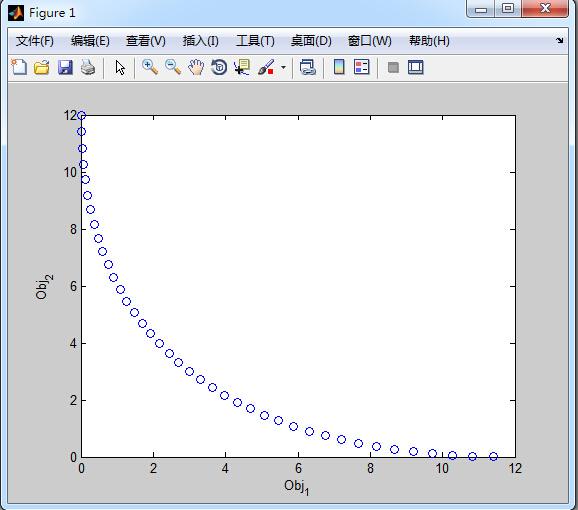Screen dimensions: 578x510
Task: Expand the toolbar dock arrow at the menu bar's right
Action: tap(560, 41)
